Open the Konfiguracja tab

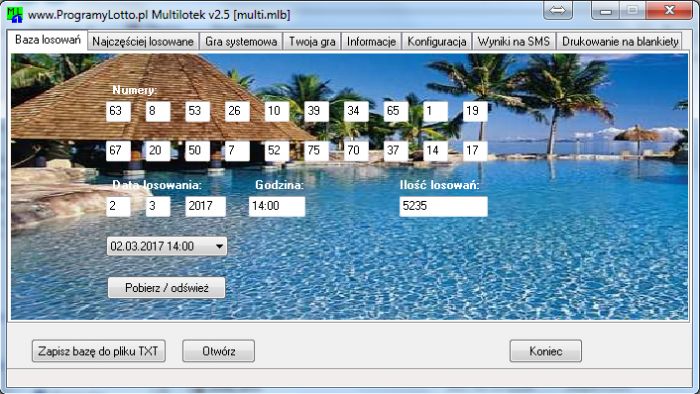[437, 41]
